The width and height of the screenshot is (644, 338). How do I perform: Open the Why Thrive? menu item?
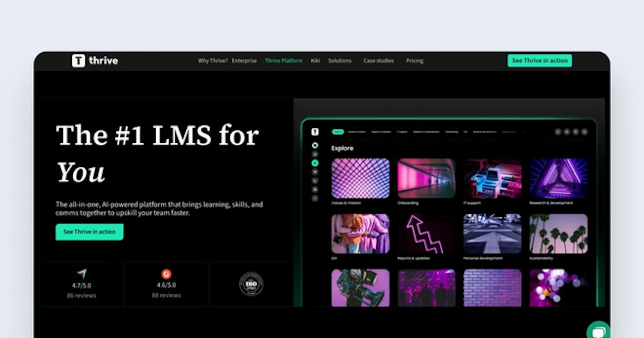click(x=213, y=61)
